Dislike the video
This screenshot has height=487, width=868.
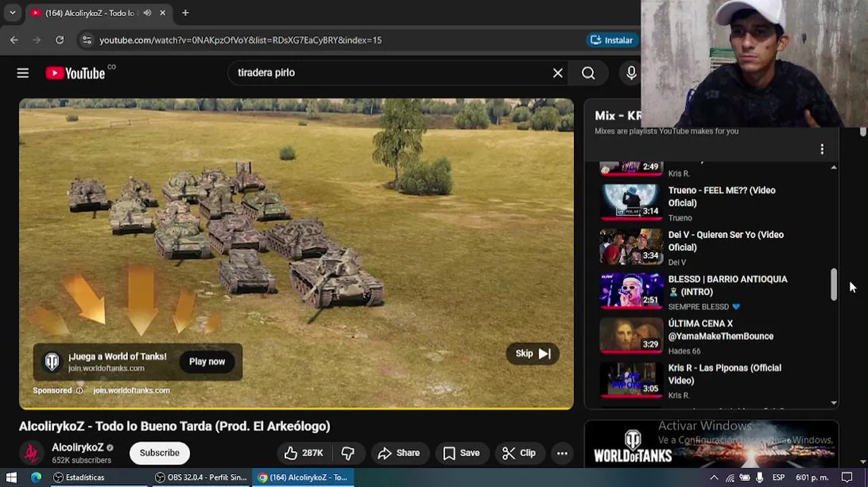[348, 453]
